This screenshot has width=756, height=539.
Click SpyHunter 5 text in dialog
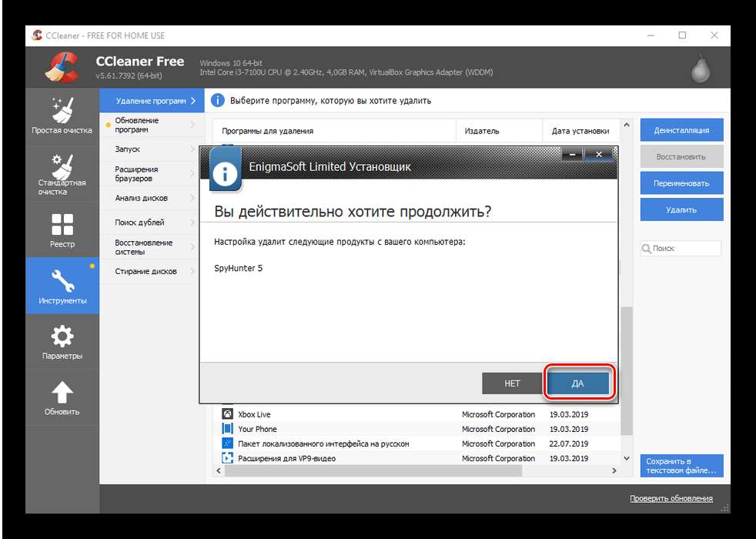[238, 268]
